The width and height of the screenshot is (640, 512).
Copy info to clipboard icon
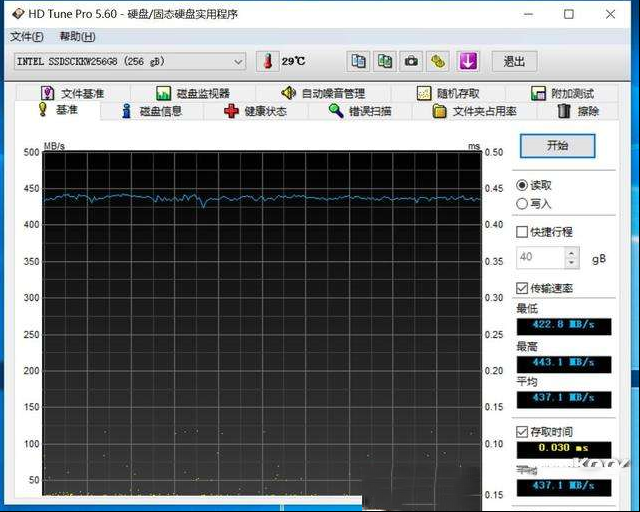point(358,62)
